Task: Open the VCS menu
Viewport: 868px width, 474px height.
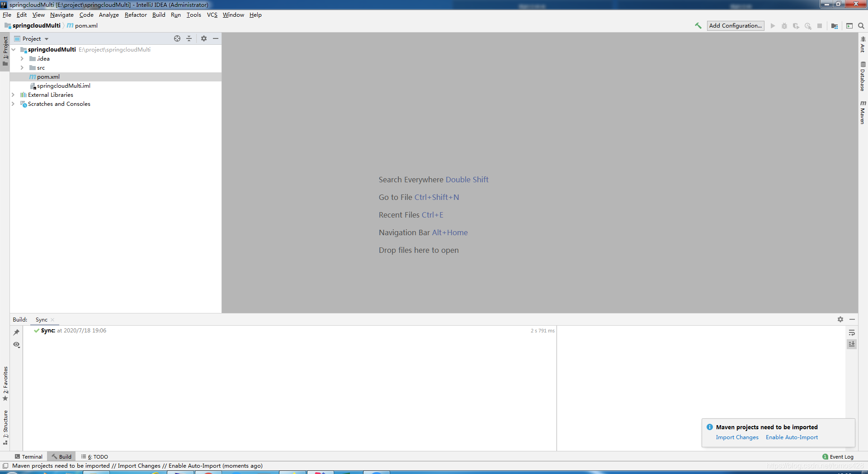Action: [212, 15]
